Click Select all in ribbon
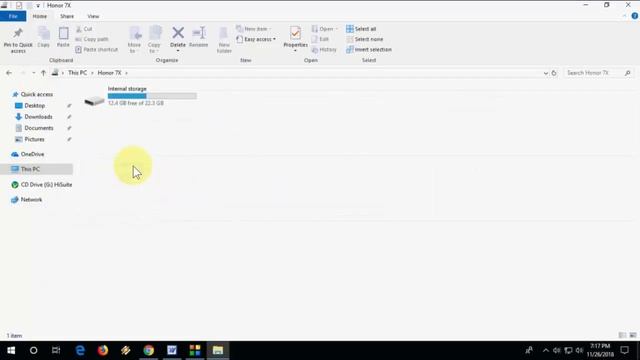640x360 pixels. click(x=361, y=29)
